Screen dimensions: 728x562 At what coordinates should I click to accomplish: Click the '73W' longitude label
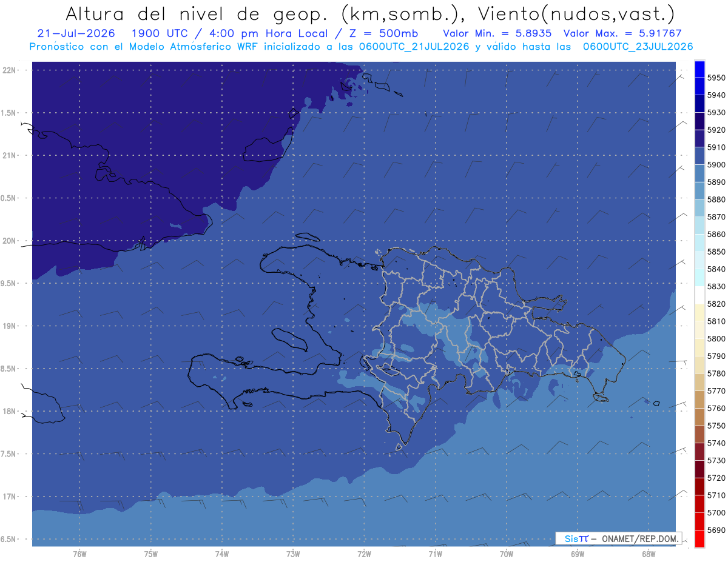click(x=293, y=554)
